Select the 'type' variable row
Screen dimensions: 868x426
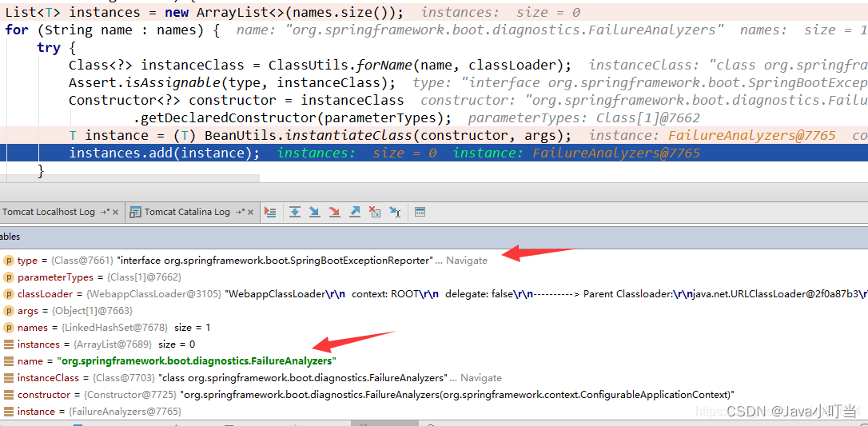[x=434, y=261]
